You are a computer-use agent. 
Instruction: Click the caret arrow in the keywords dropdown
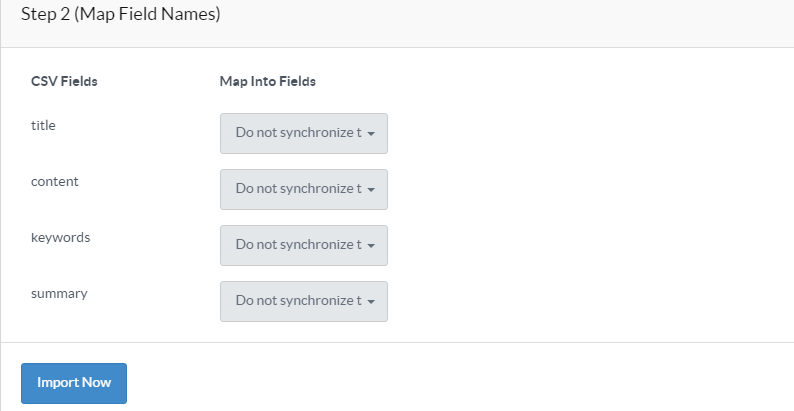pyautogui.click(x=371, y=246)
